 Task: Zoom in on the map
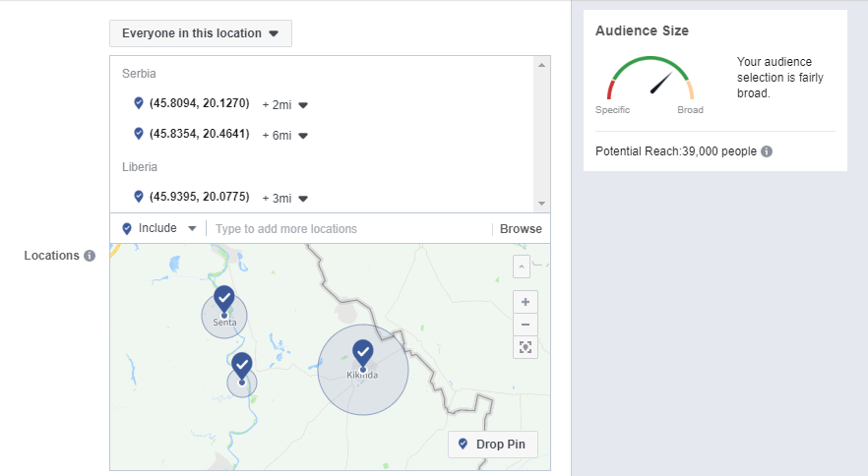525,302
